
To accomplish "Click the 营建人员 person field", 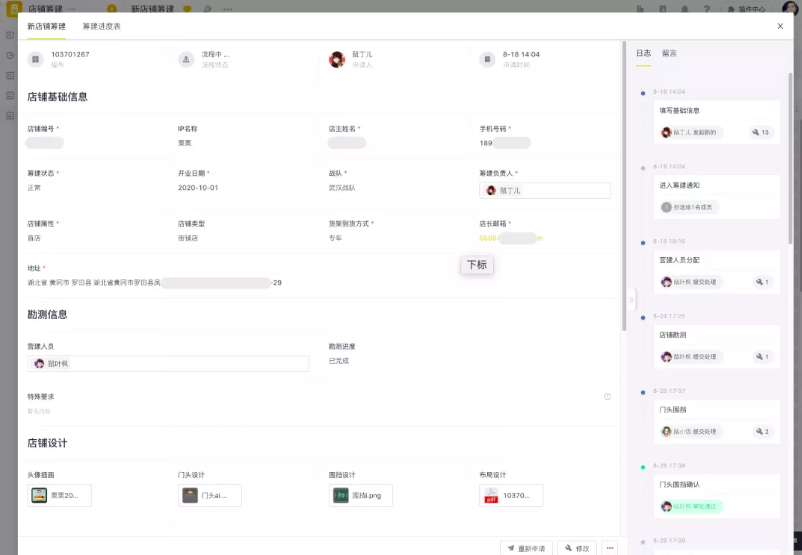I will [168, 364].
